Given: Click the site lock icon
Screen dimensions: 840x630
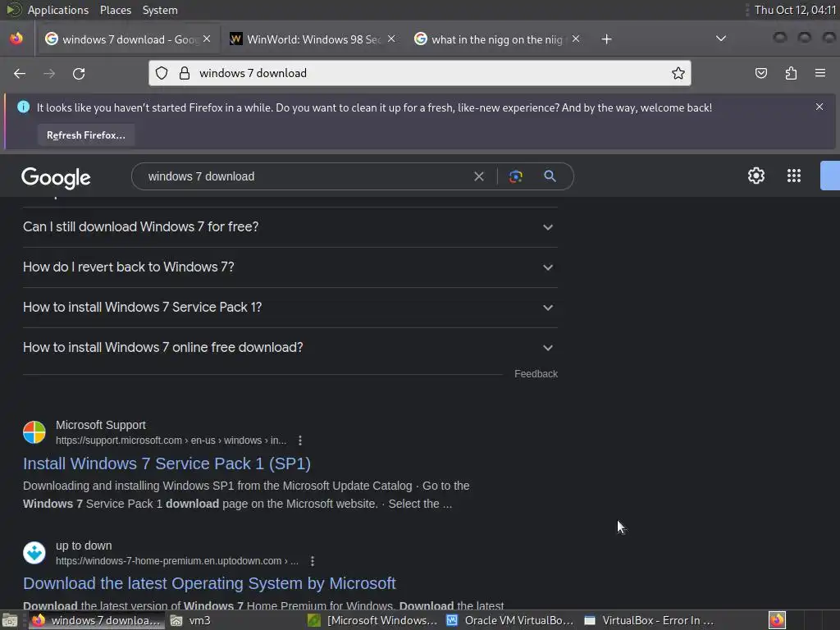Looking at the screenshot, I should tap(185, 73).
